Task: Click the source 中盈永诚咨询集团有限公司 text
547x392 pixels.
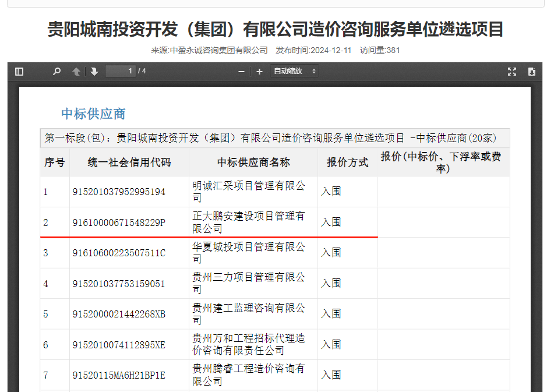Action: 218,50
